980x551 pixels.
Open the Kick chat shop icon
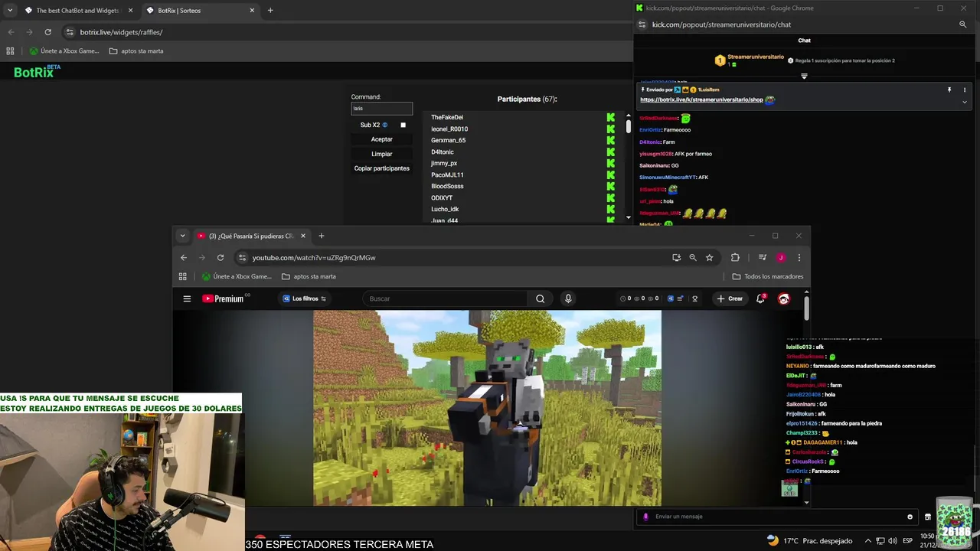(928, 517)
